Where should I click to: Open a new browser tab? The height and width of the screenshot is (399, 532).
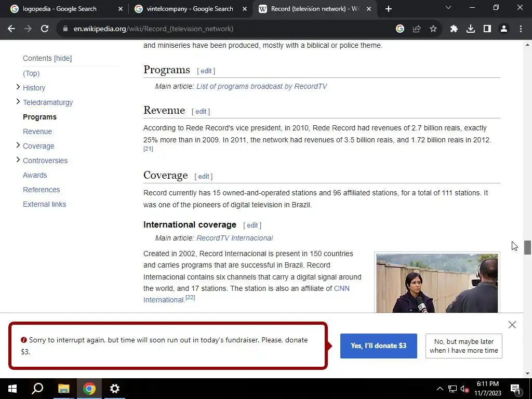(x=389, y=9)
